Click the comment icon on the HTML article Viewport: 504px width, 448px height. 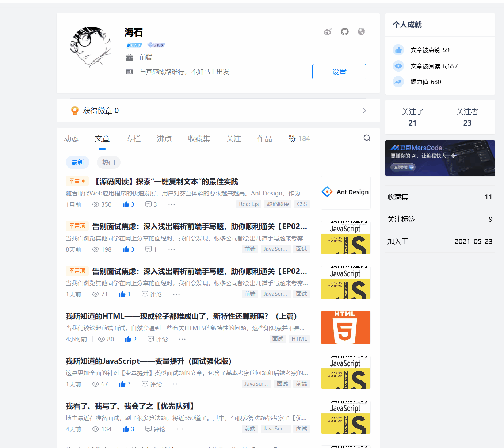tap(151, 339)
